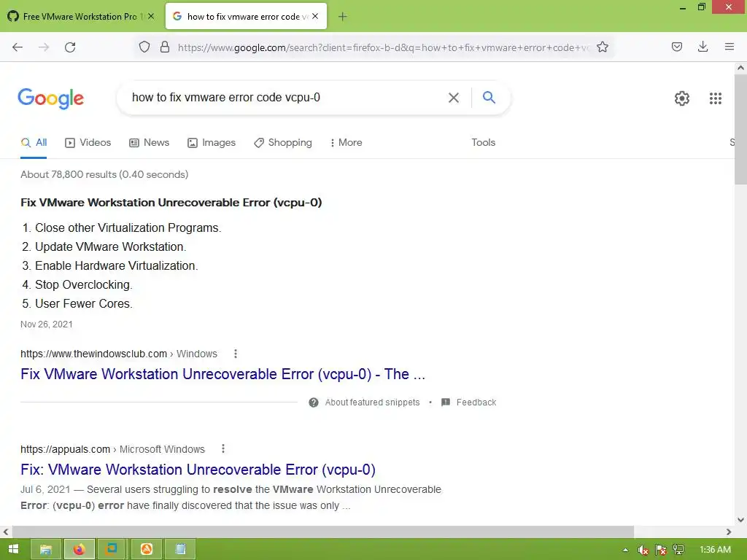Open appuals Fix: VMware Workstation Unrecoverable Error link
Screen dimensions: 747x560
click(198, 470)
